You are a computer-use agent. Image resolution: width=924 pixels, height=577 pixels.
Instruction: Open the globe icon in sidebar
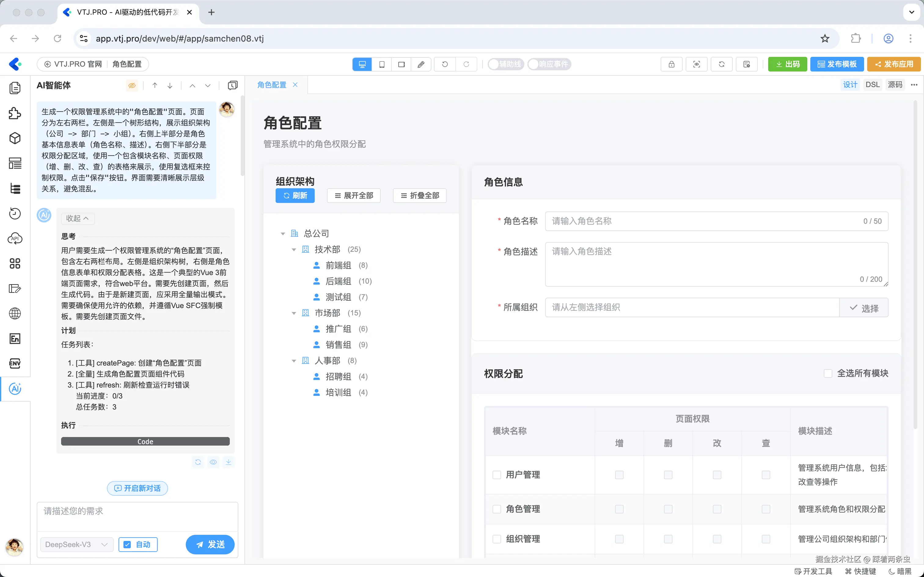point(15,313)
